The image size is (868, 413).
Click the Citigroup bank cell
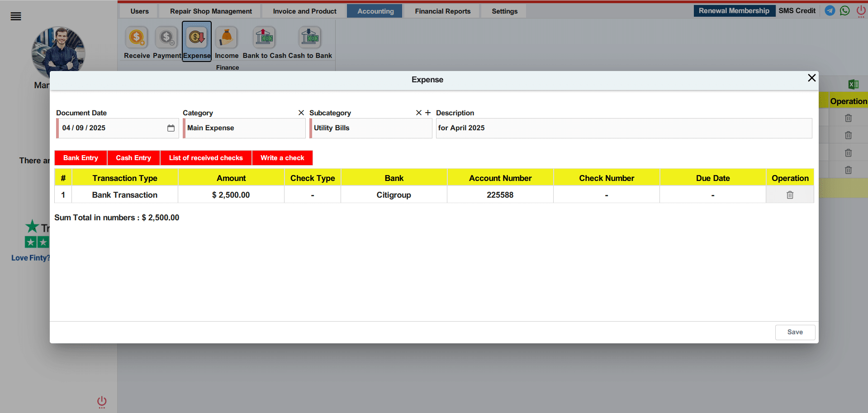pos(394,195)
